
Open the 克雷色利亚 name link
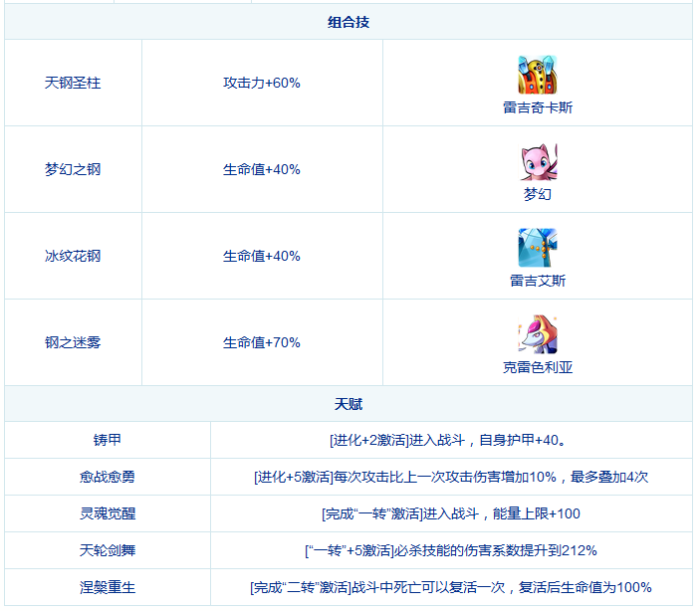point(538,367)
